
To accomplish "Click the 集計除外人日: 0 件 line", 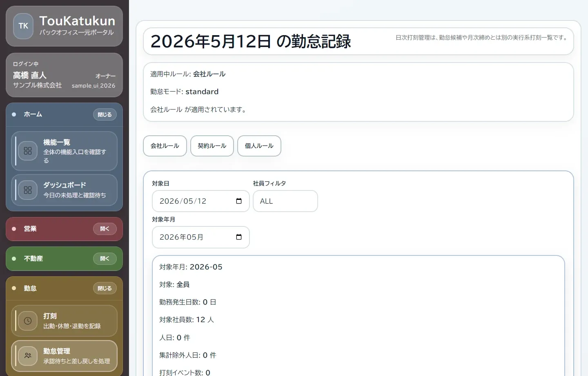I will pyautogui.click(x=187, y=355).
